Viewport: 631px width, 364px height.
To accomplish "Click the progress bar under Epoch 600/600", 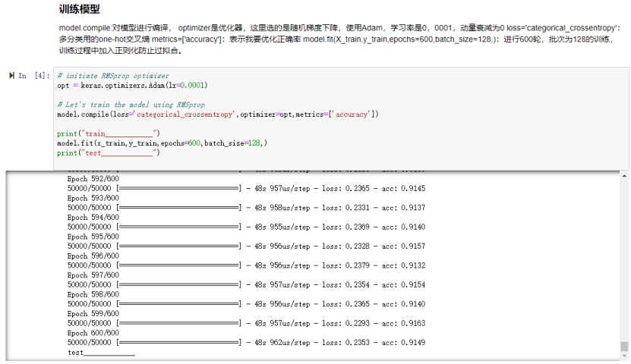I will (x=178, y=343).
